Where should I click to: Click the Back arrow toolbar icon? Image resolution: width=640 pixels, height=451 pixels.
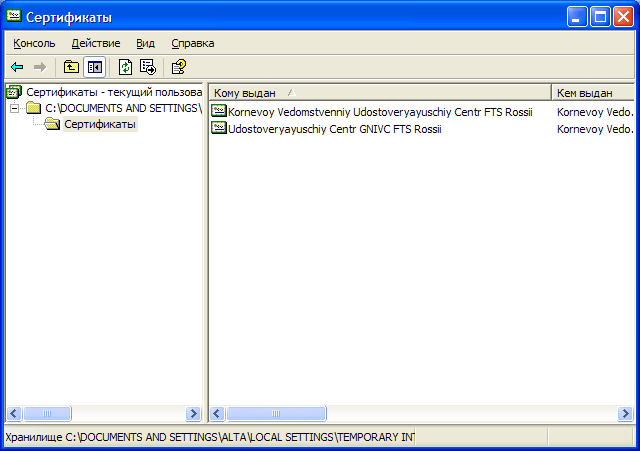tap(17, 67)
